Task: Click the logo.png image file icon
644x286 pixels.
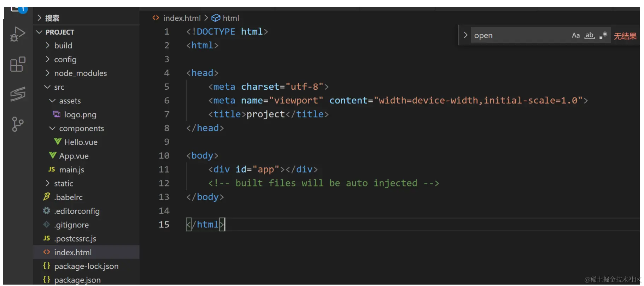Action: pyautogui.click(x=57, y=114)
